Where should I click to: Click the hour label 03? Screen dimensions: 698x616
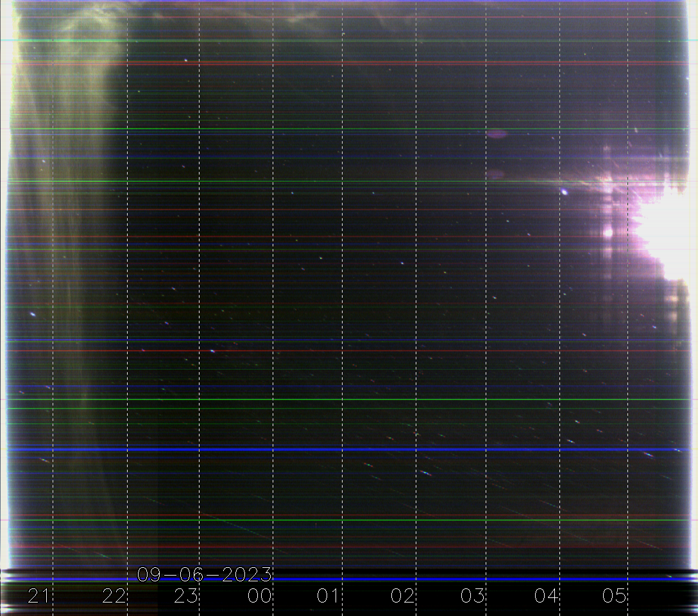point(472,596)
